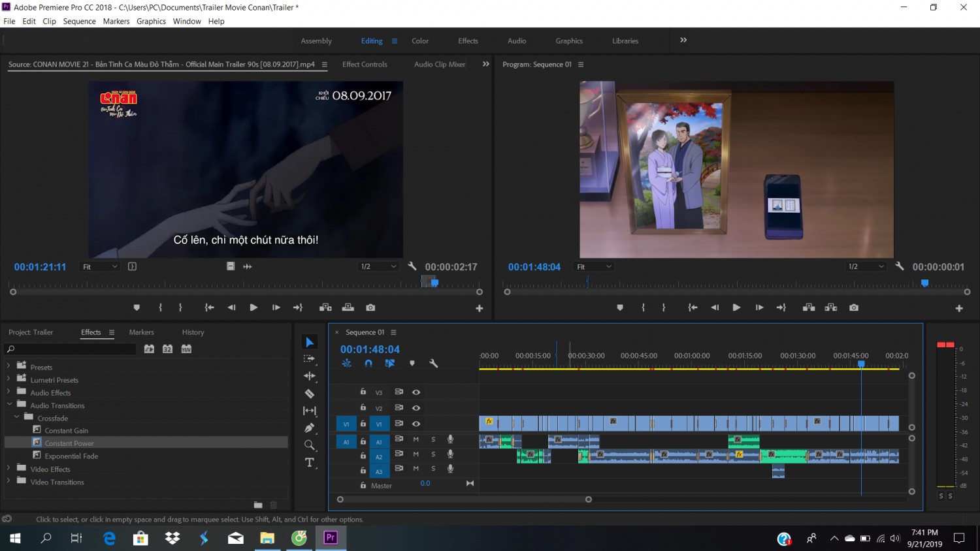Viewport: 980px width, 551px height.
Task: Click the timeline blue playhead marker
Action: pos(861,364)
